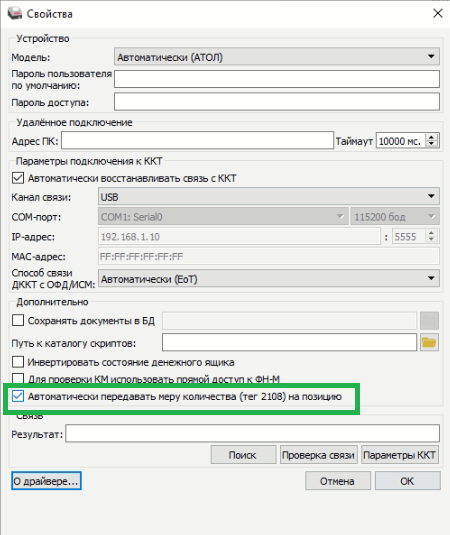Expand the Канал связи USB dropdown
The width and height of the screenshot is (450, 535).
(268, 197)
